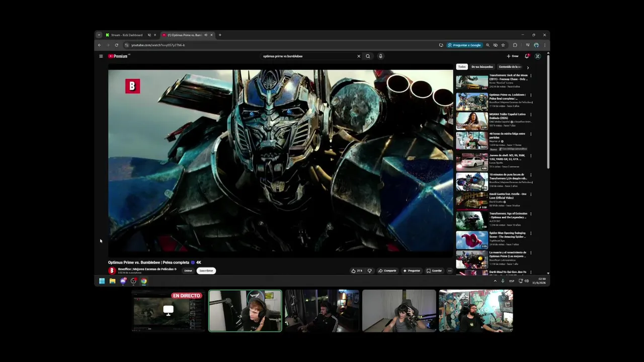Open 10 minutos de pura locura title
644x362 pixels.
click(508, 176)
